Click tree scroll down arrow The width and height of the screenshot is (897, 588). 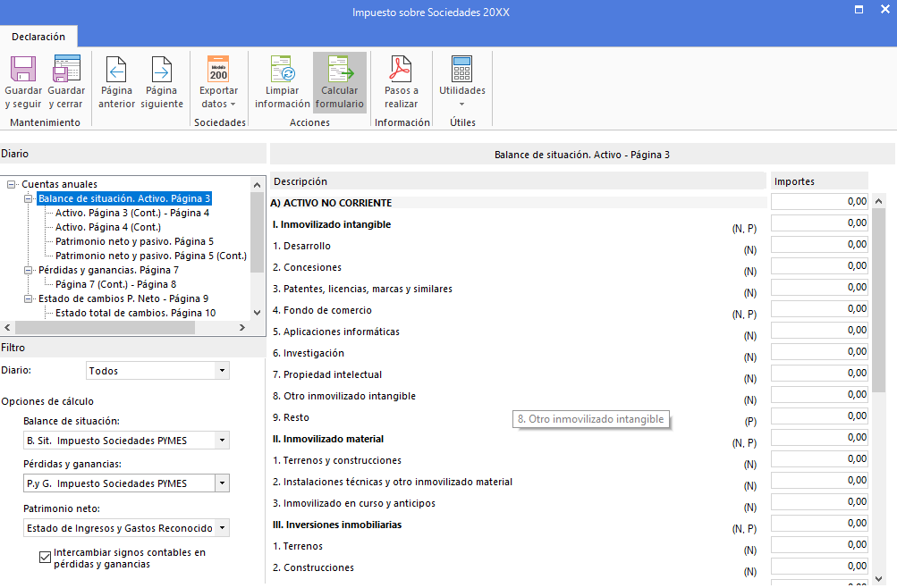point(257,313)
